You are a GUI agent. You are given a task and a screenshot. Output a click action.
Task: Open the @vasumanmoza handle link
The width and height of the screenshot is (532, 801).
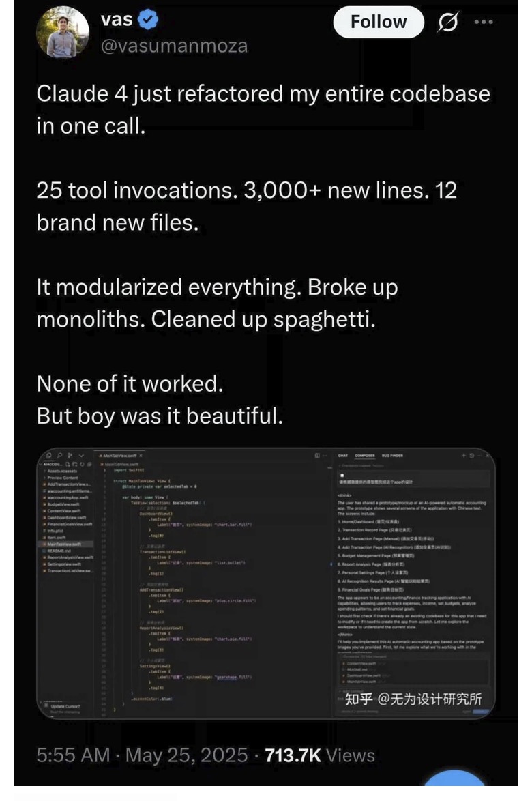(x=174, y=46)
